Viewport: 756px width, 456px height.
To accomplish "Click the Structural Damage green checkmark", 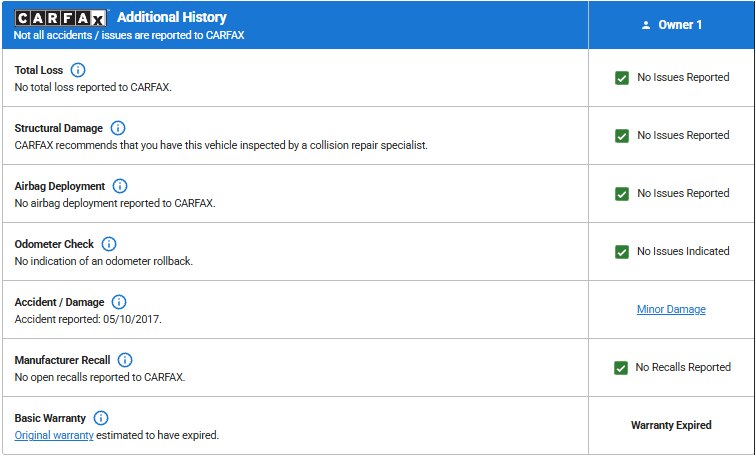I will [622, 136].
